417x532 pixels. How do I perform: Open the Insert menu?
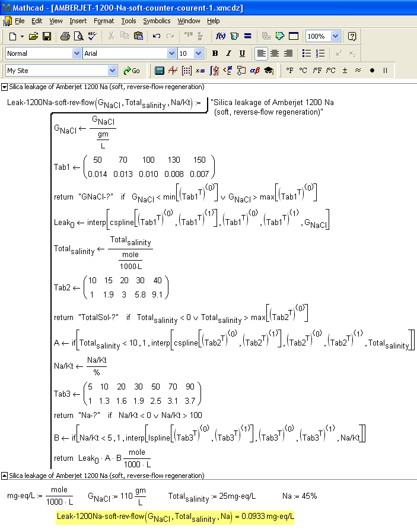click(78, 21)
